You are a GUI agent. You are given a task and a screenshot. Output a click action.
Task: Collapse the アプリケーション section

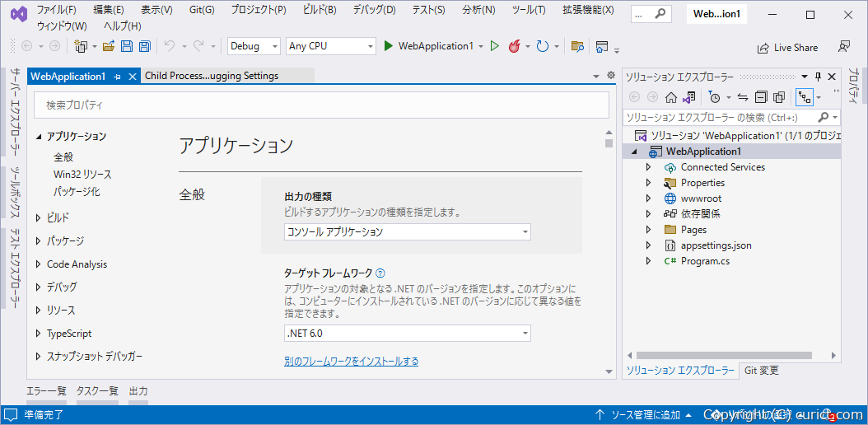pos(38,136)
